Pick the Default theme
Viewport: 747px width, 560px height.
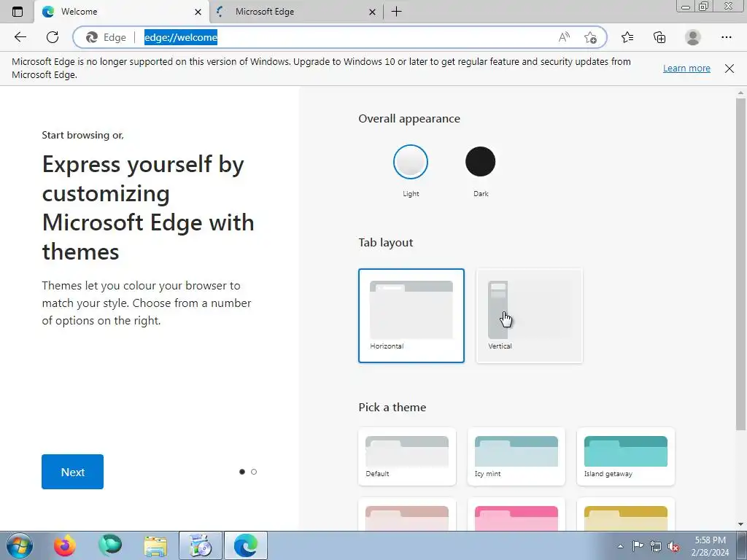(x=407, y=456)
